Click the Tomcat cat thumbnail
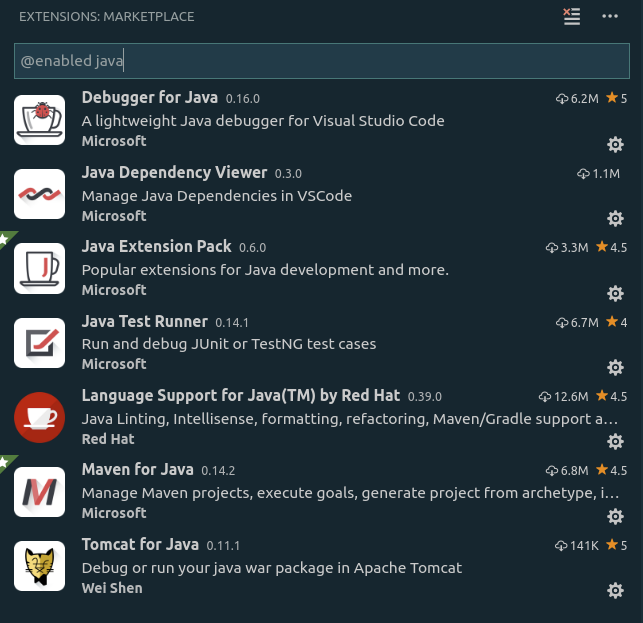 pos(40,566)
